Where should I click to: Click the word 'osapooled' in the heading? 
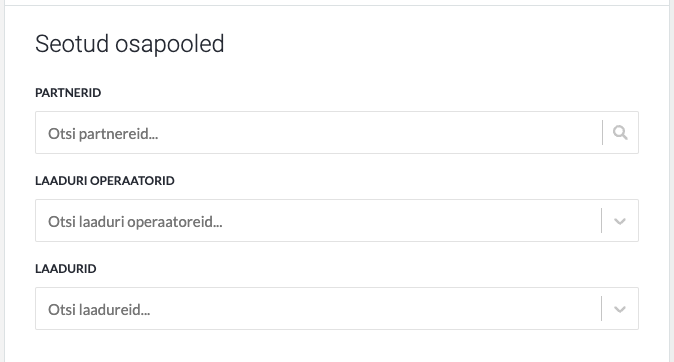(170, 45)
